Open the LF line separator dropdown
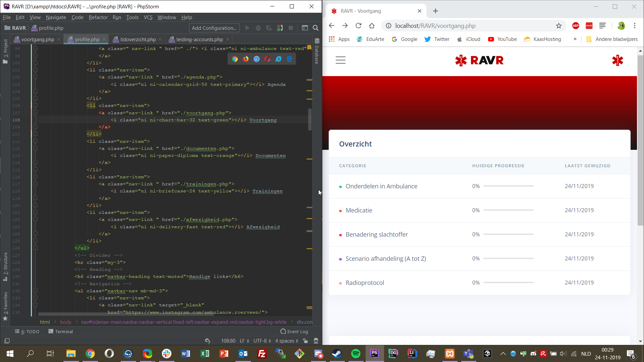 [244, 341]
